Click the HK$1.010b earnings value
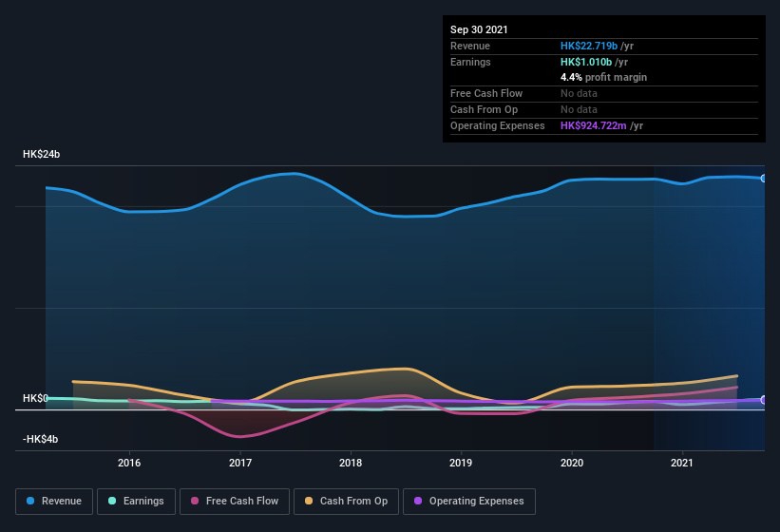This screenshot has height=532, width=780. pyautogui.click(x=586, y=62)
